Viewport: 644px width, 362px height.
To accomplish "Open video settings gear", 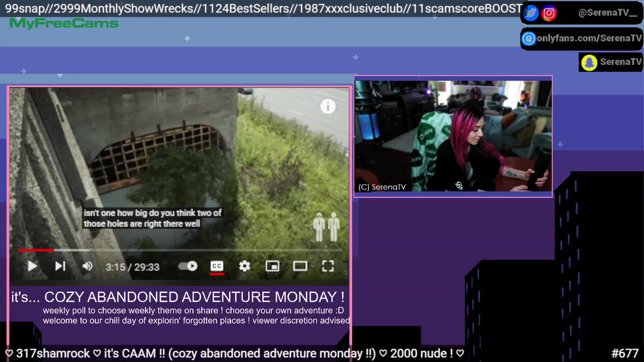I will [x=245, y=266].
